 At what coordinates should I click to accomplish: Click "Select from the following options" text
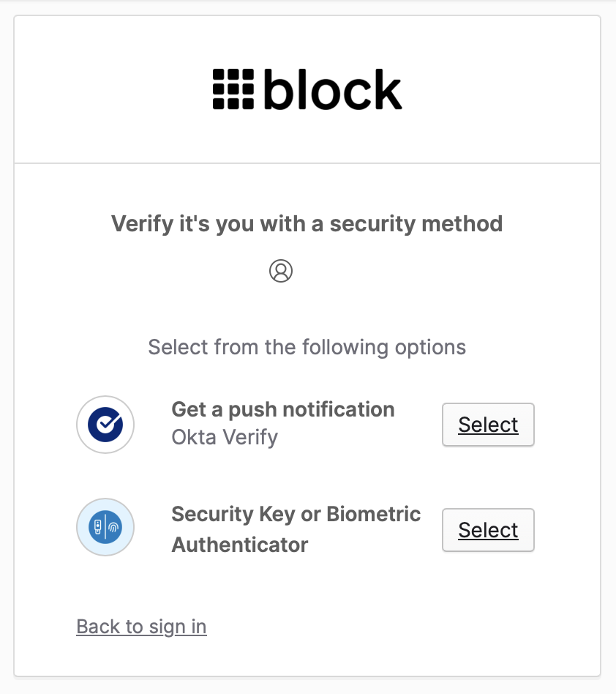307,346
